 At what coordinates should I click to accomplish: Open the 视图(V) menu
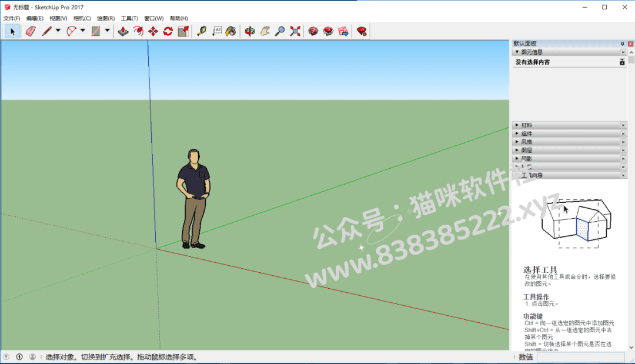click(x=58, y=18)
